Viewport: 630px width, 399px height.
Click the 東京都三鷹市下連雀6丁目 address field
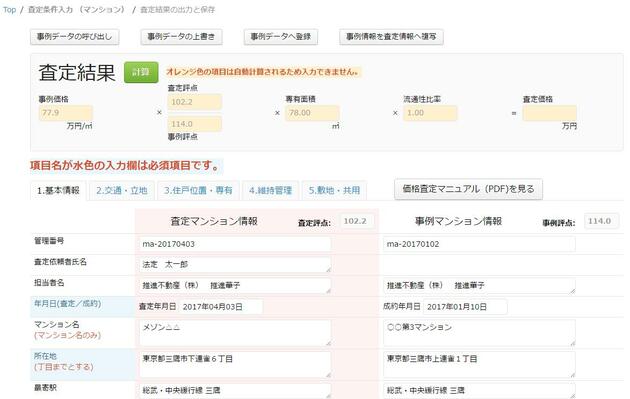coord(235,364)
